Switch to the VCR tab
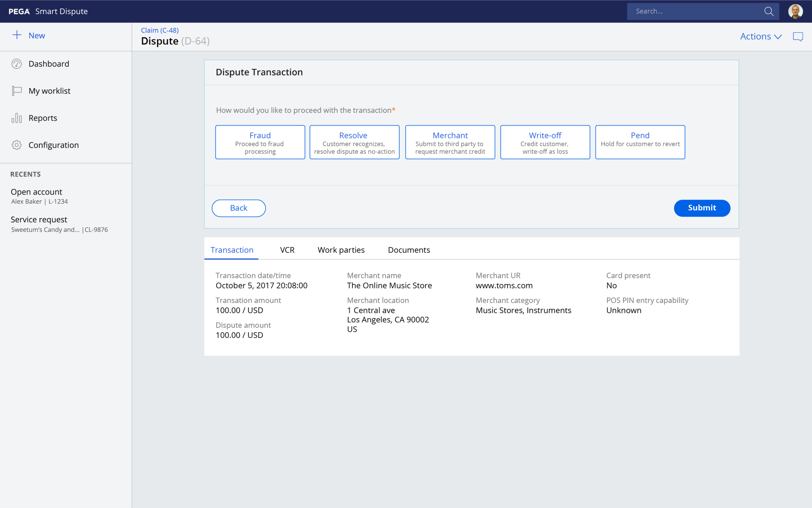Image resolution: width=812 pixels, height=508 pixels. (x=287, y=250)
